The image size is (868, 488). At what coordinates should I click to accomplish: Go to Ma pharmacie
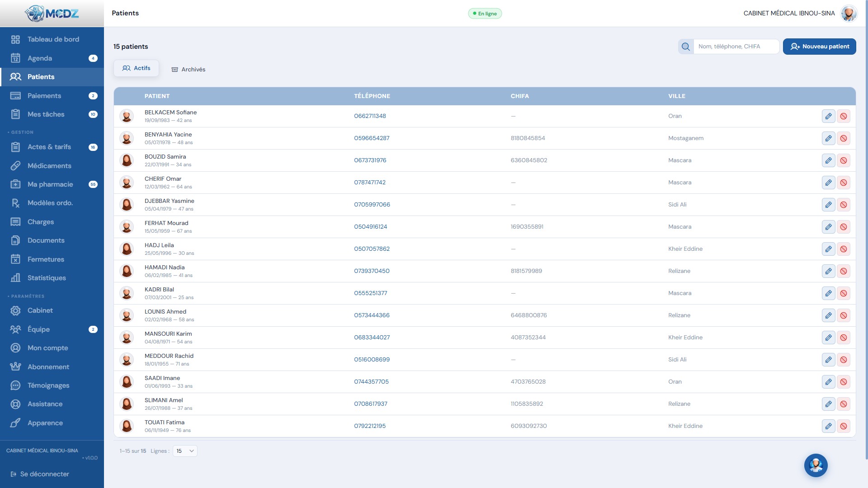coord(52,184)
